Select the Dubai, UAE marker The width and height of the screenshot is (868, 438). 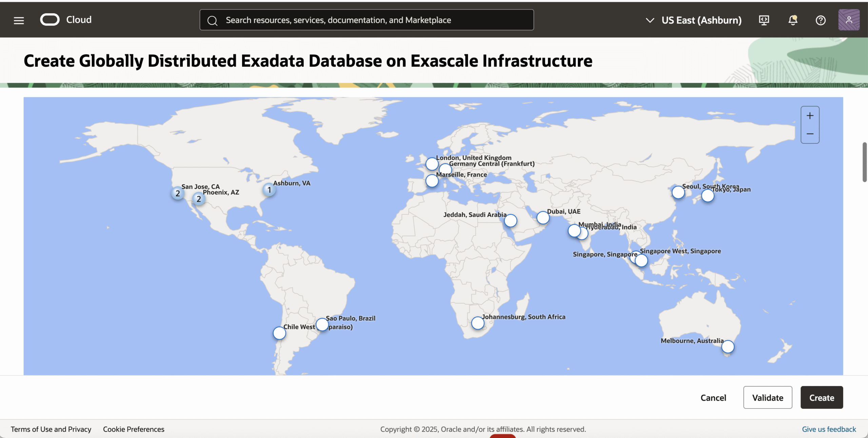[543, 218]
